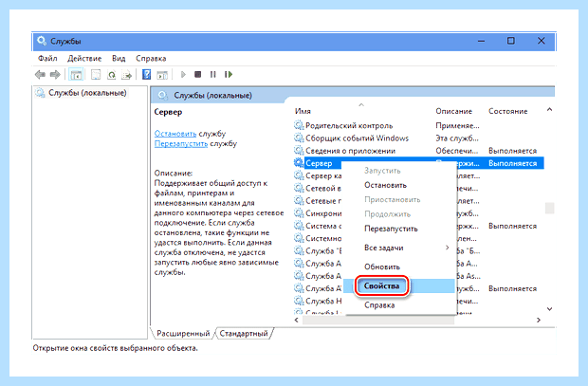
Task: Click the action pane toggle toolbar icon
Action: coord(162,75)
